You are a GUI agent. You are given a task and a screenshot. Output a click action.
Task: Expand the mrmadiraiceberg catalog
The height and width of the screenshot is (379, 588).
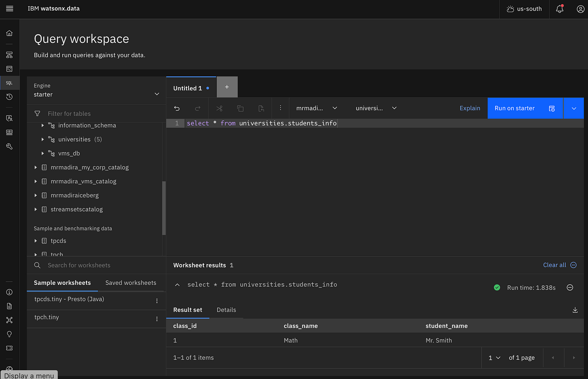tap(36, 195)
